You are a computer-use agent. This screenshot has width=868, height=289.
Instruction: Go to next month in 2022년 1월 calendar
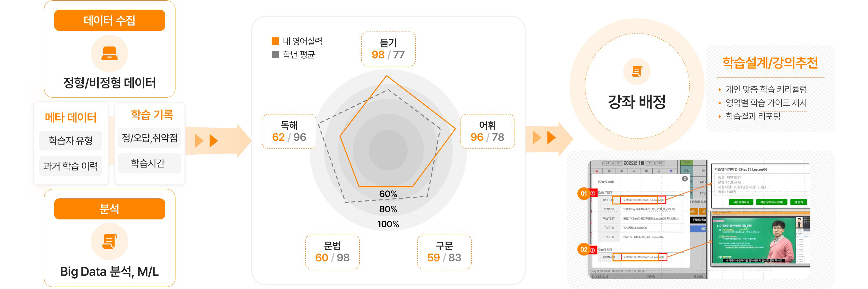[x=650, y=163]
